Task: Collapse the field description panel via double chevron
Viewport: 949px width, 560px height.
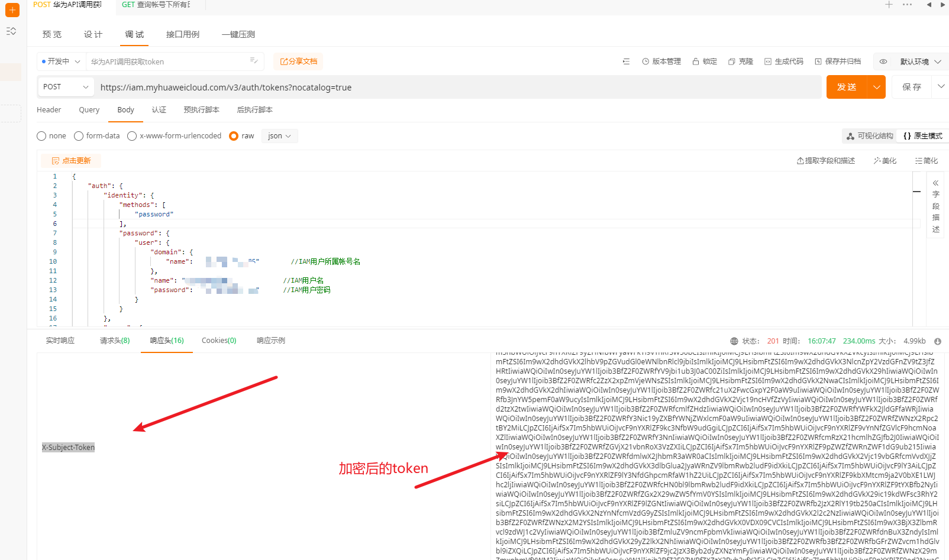Action: 936,183
